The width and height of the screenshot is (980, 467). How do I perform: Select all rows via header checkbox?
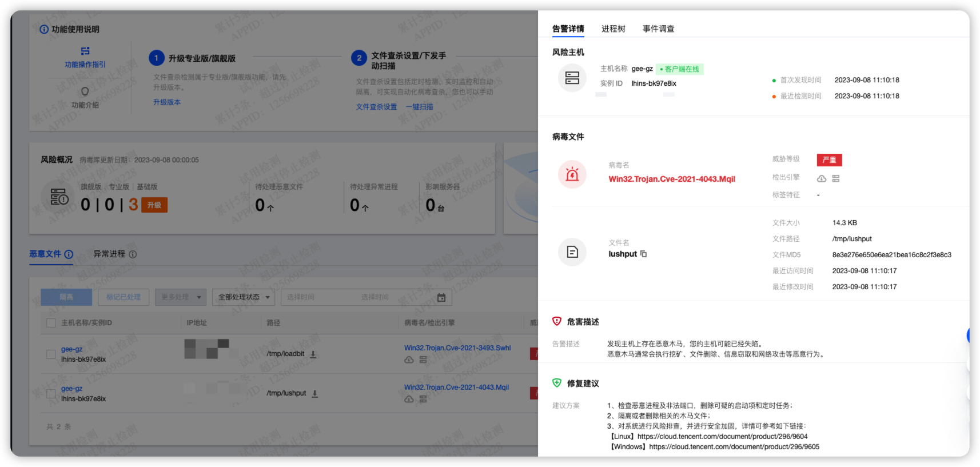[51, 323]
